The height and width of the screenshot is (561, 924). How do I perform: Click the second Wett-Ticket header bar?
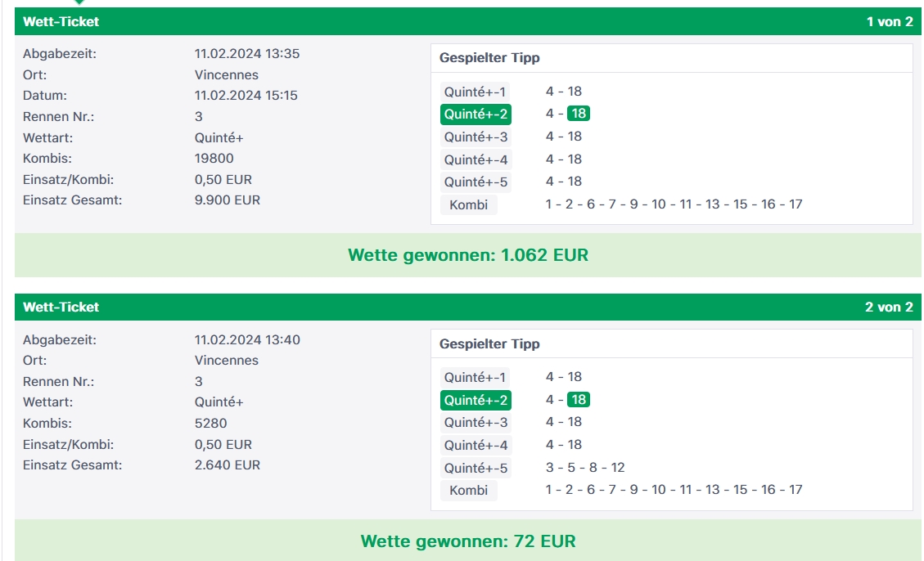468,307
